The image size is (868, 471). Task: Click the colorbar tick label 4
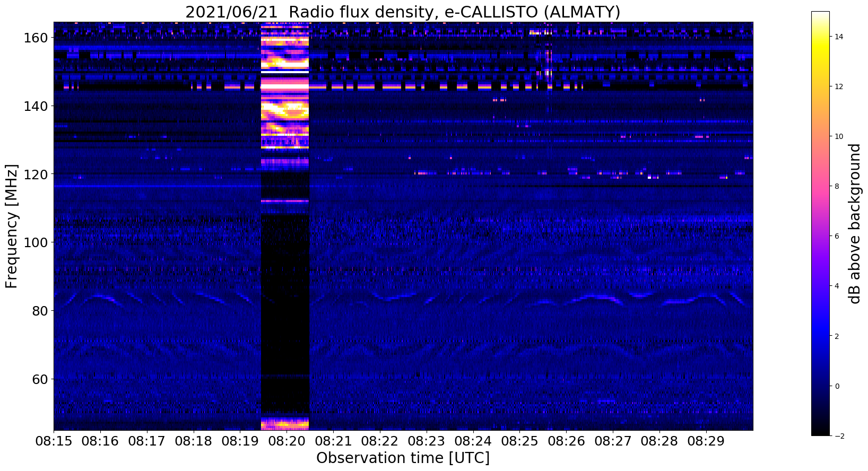tap(837, 286)
